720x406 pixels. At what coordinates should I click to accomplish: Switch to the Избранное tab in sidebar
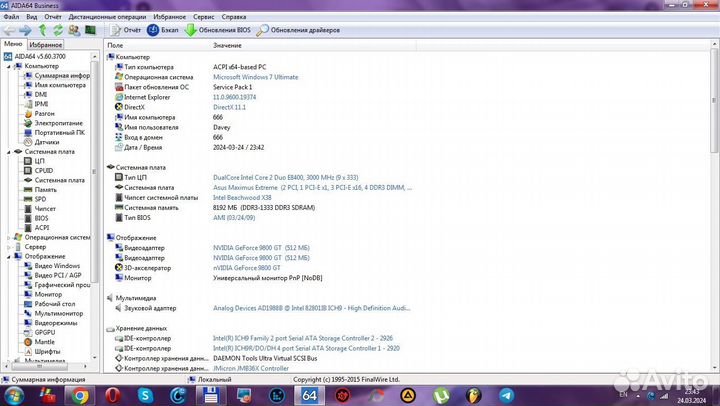point(45,45)
